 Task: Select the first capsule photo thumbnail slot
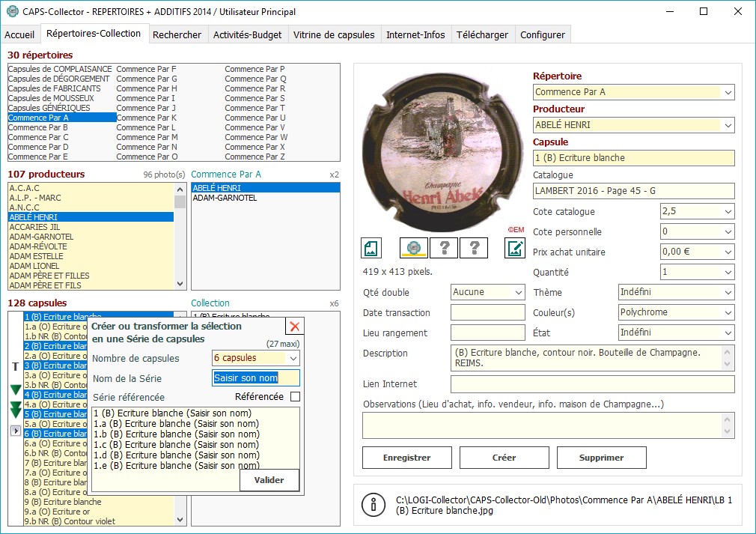coord(414,248)
